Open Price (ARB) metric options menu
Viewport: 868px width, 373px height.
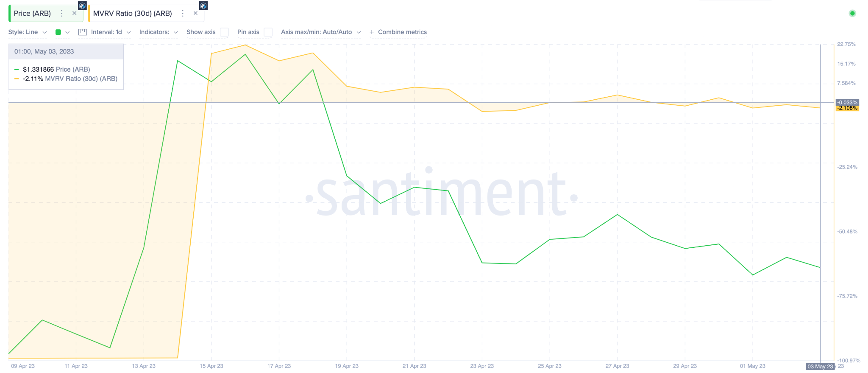coord(62,14)
